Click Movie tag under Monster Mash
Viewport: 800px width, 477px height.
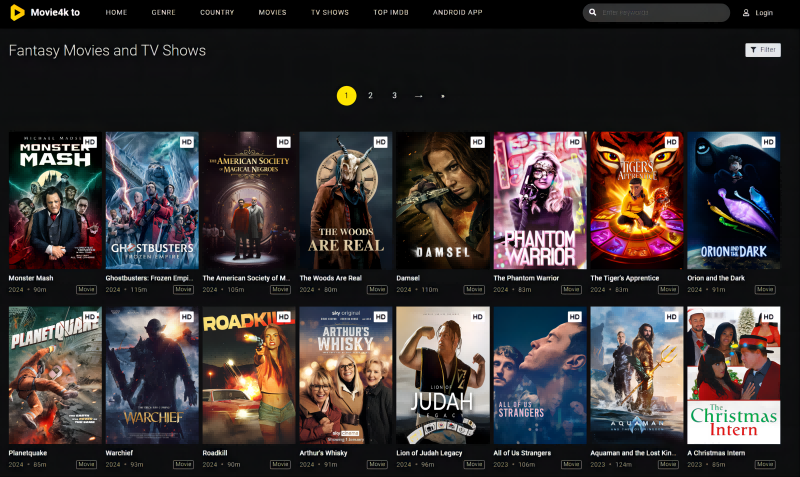coord(86,289)
